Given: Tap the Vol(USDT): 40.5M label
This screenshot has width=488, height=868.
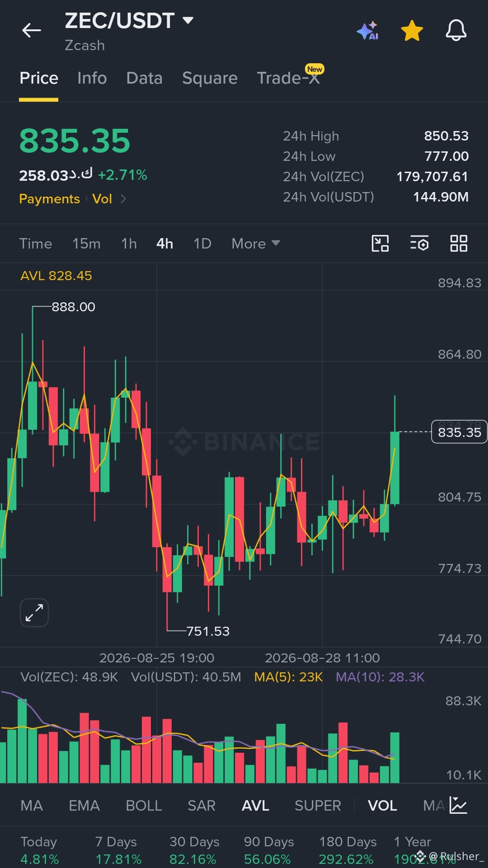Looking at the screenshot, I should pos(186,677).
